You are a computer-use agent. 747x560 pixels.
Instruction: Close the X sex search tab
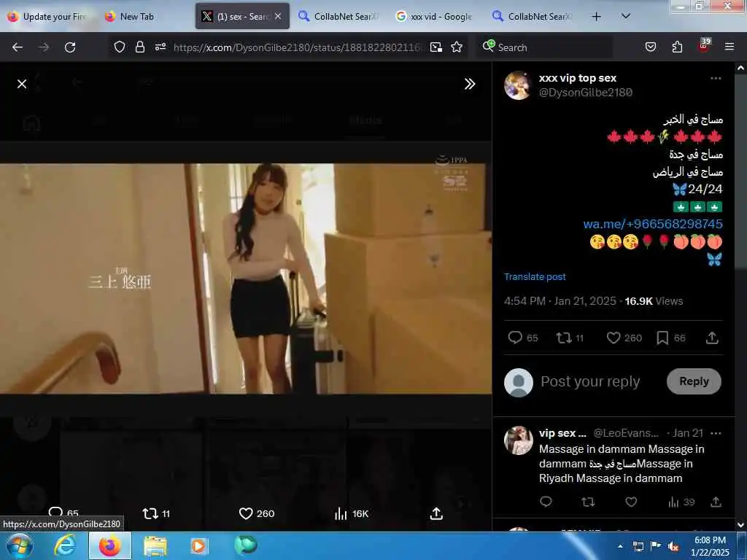(278, 17)
